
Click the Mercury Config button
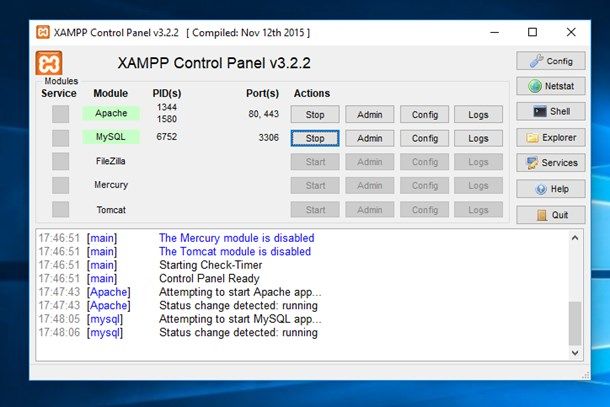pos(424,186)
